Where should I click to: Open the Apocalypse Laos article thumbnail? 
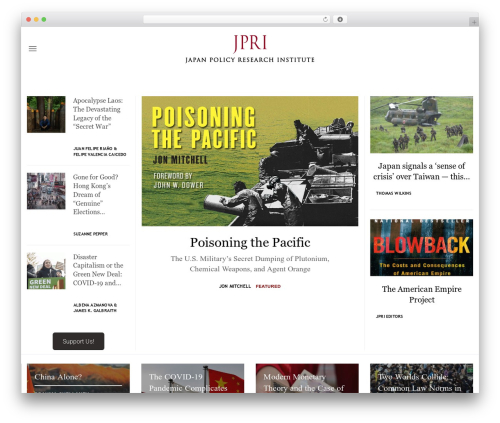46,114
